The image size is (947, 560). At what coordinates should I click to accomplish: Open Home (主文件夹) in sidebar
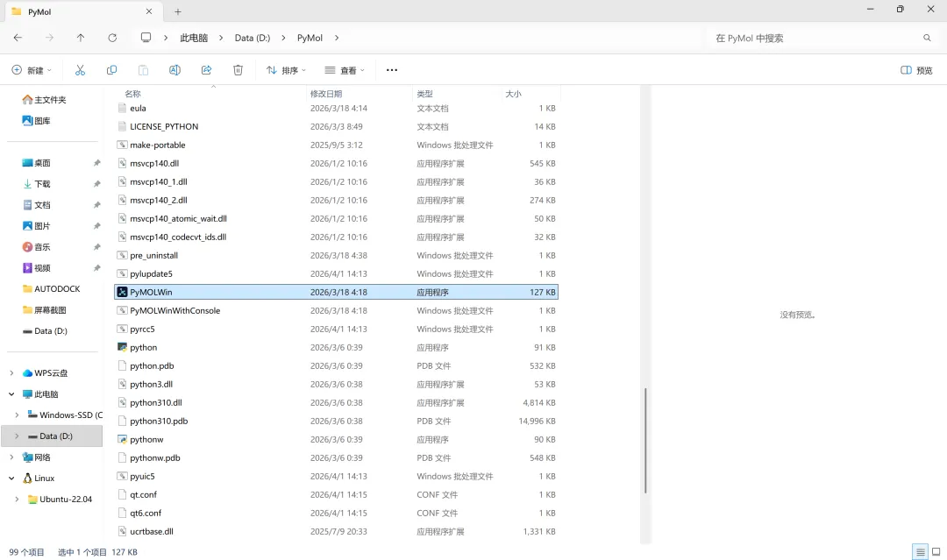point(44,100)
